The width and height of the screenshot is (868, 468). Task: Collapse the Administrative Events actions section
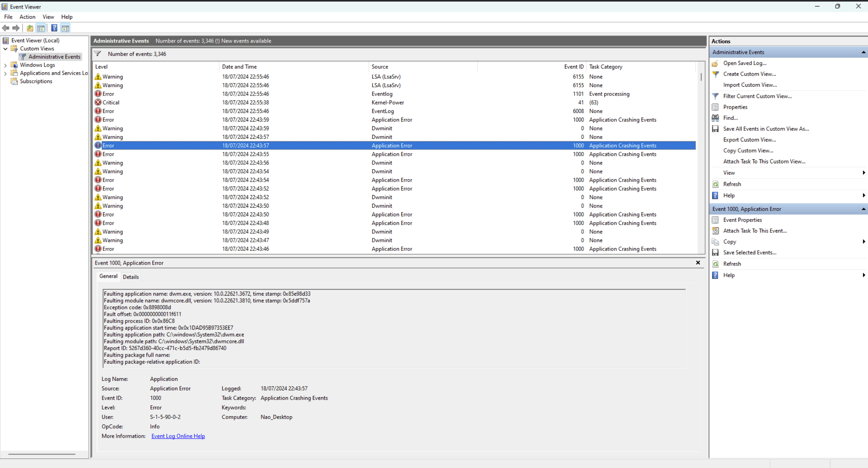[x=863, y=52]
